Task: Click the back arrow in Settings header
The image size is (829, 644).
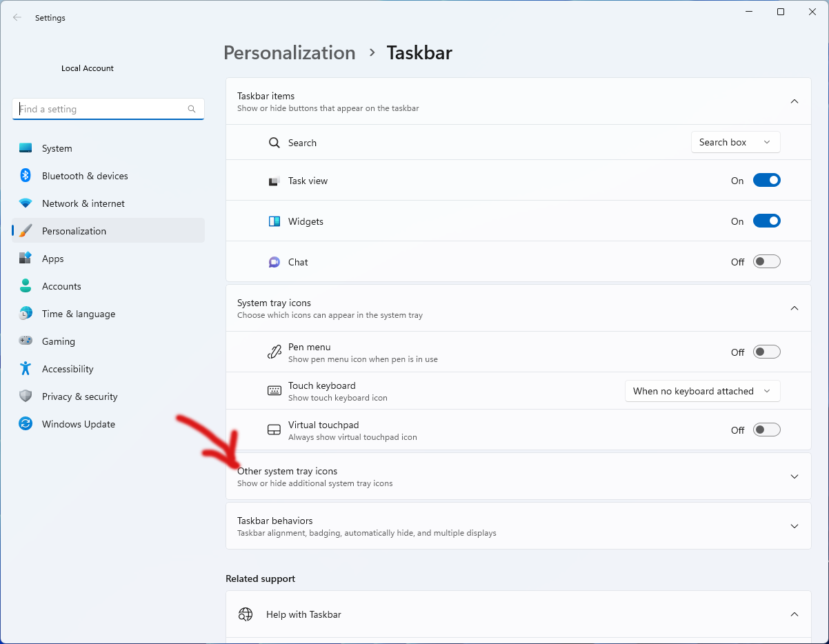Action: [17, 18]
